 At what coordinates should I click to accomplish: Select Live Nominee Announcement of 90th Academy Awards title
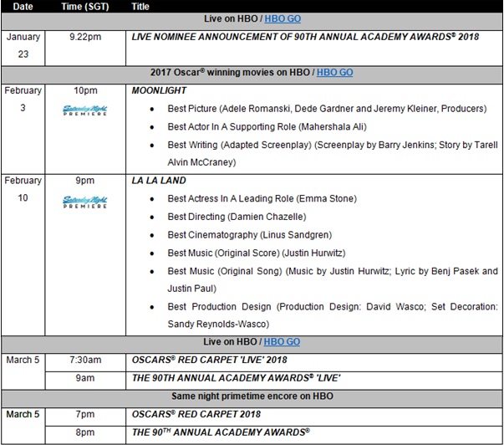(x=305, y=37)
